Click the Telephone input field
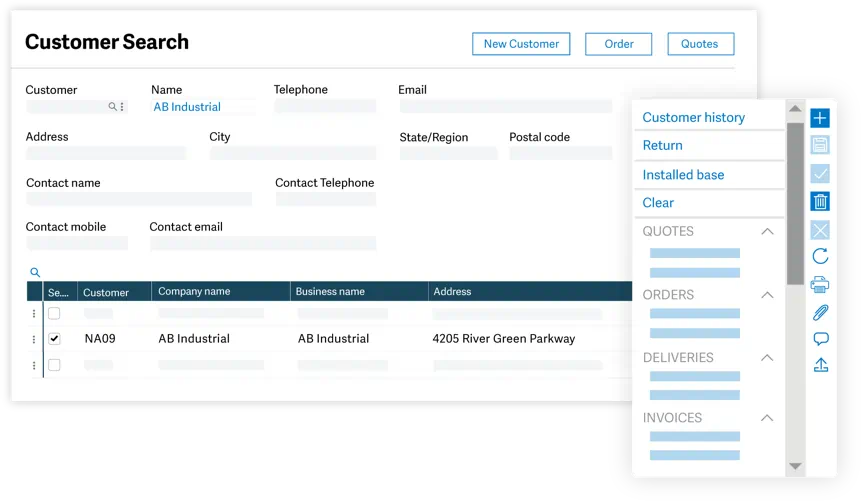This screenshot has height=501, width=861. coord(324,106)
